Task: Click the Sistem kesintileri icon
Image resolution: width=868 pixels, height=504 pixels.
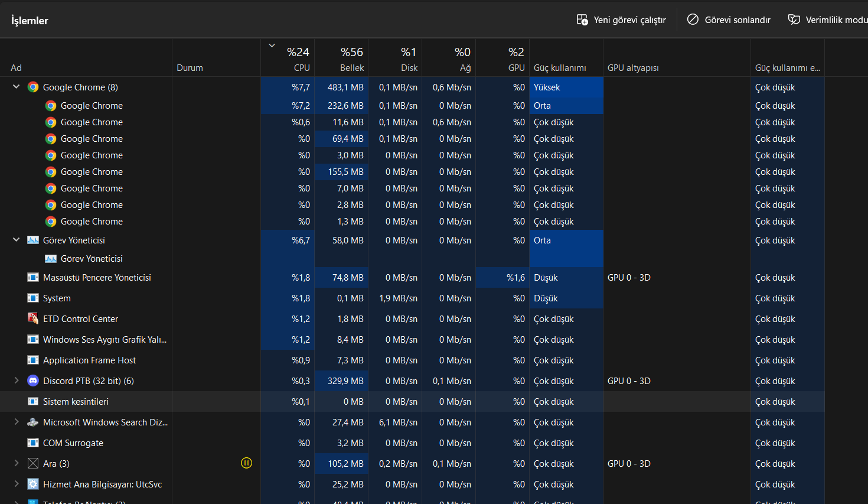Action: (33, 402)
